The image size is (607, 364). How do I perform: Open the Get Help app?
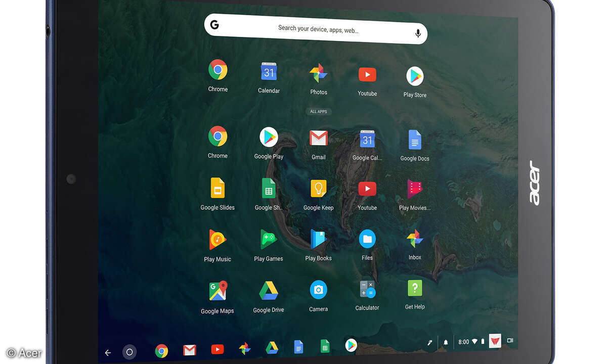[x=415, y=288]
